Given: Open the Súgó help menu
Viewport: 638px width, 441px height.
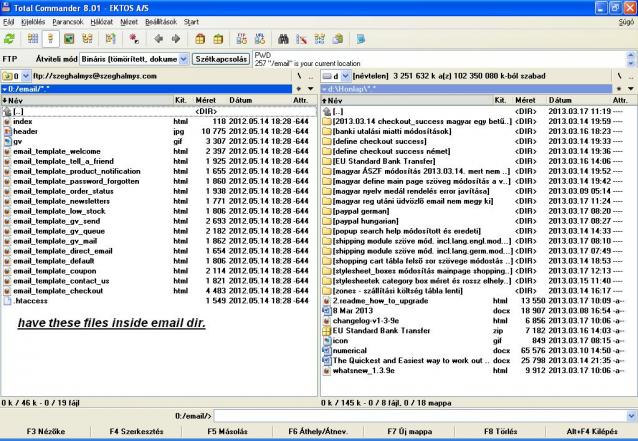Looking at the screenshot, I should click(626, 22).
